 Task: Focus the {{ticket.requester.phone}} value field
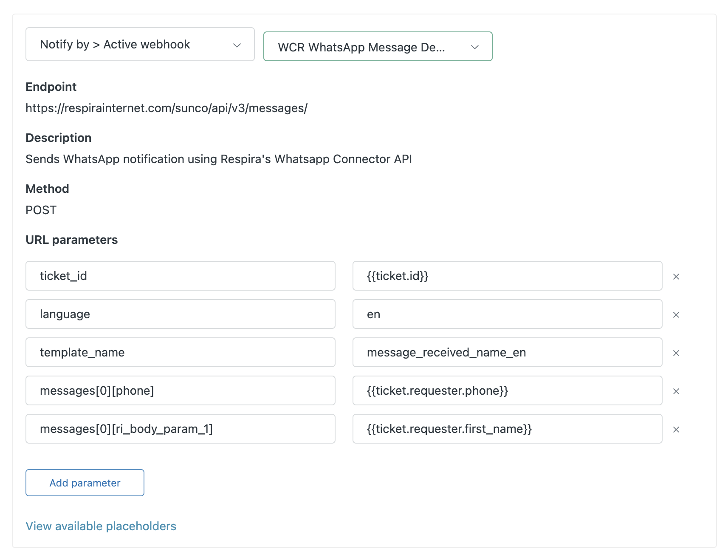[507, 391]
